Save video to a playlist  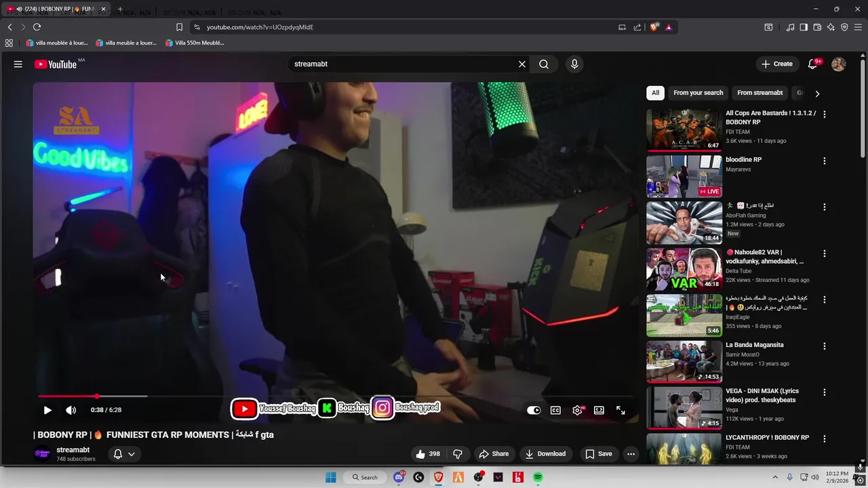tap(599, 454)
